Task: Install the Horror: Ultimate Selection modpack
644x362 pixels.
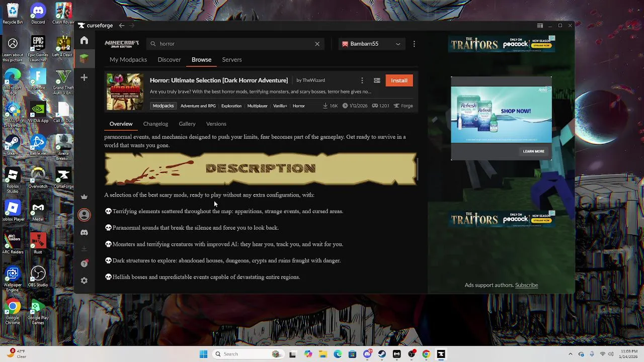Action: [x=399, y=80]
